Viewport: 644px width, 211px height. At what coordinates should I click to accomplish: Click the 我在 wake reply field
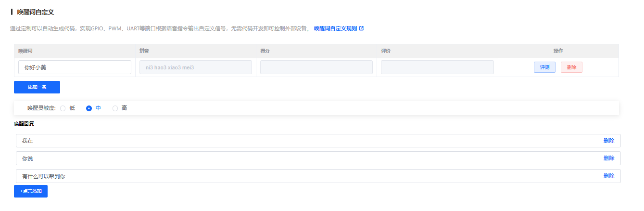pos(308,141)
